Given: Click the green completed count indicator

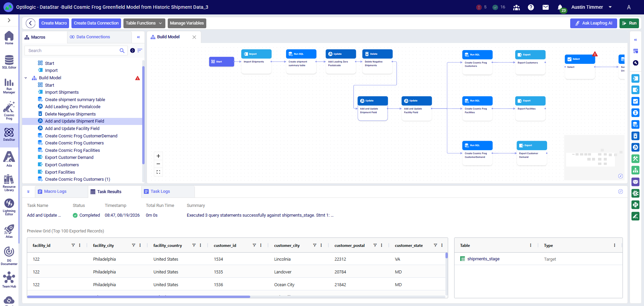Looking at the screenshot, I should click(x=499, y=7).
